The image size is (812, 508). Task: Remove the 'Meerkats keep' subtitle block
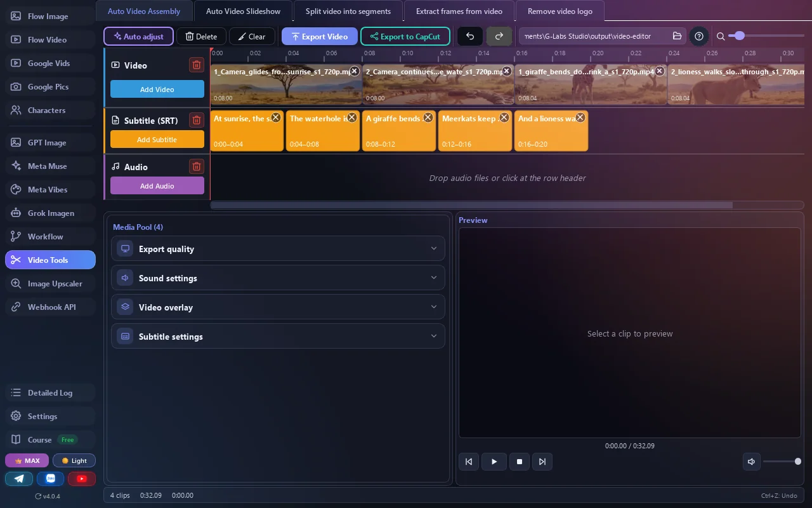(504, 117)
